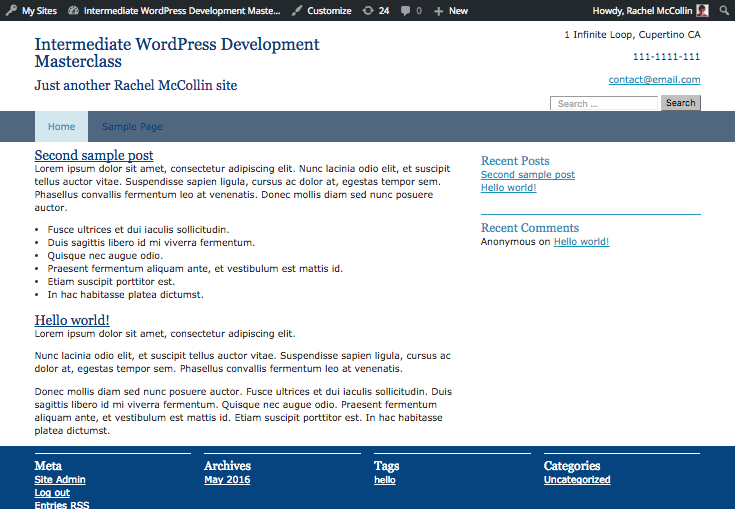Click the tagline Just another Rachel McCollin site

click(136, 85)
